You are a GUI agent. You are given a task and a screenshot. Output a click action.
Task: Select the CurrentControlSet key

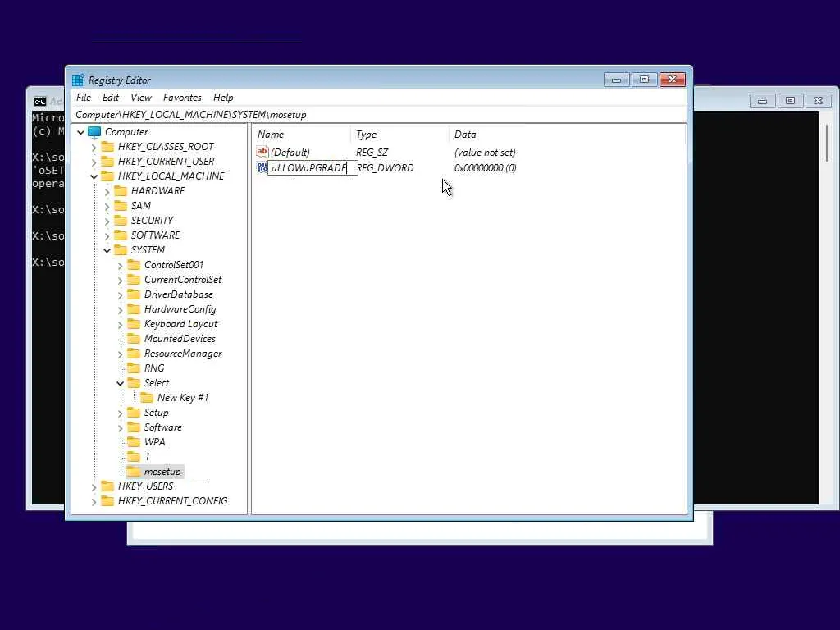183,280
